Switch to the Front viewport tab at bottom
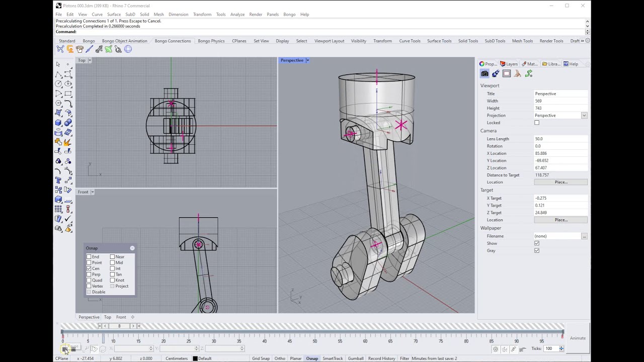Viewport: 644px width, 362px height. coord(121,317)
